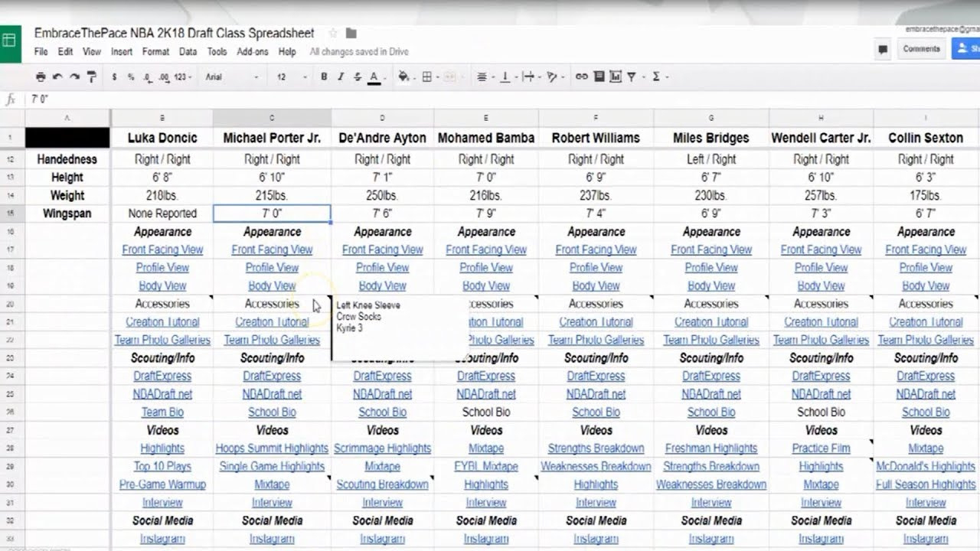Open Robert Williams Strengths Breakdown link
The image size is (980, 551).
pyautogui.click(x=596, y=448)
